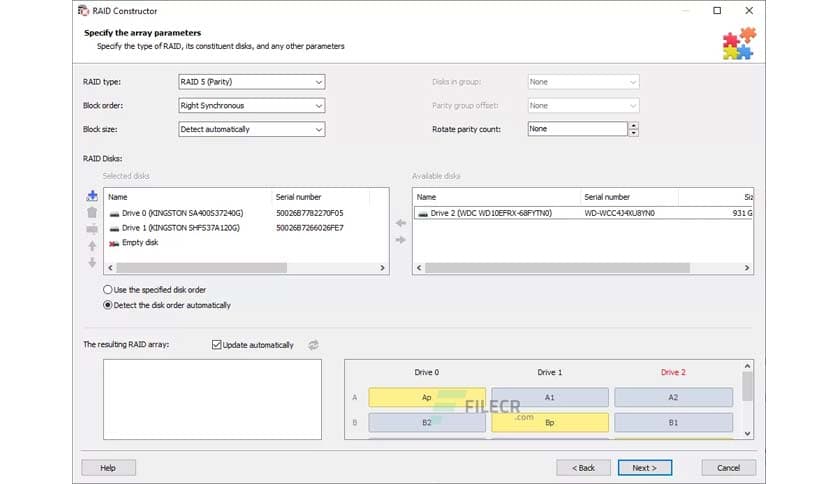Move selected disk up arrow
The width and height of the screenshot is (836, 484).
(x=92, y=246)
